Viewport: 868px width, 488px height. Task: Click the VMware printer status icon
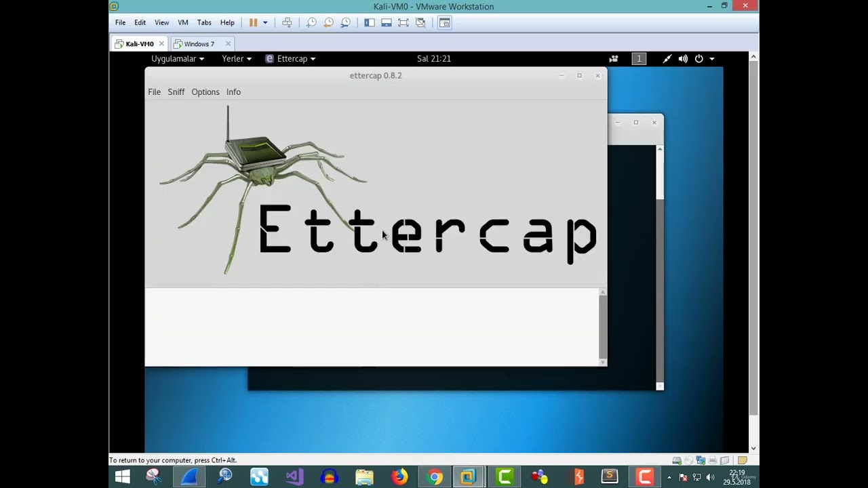pos(713,460)
